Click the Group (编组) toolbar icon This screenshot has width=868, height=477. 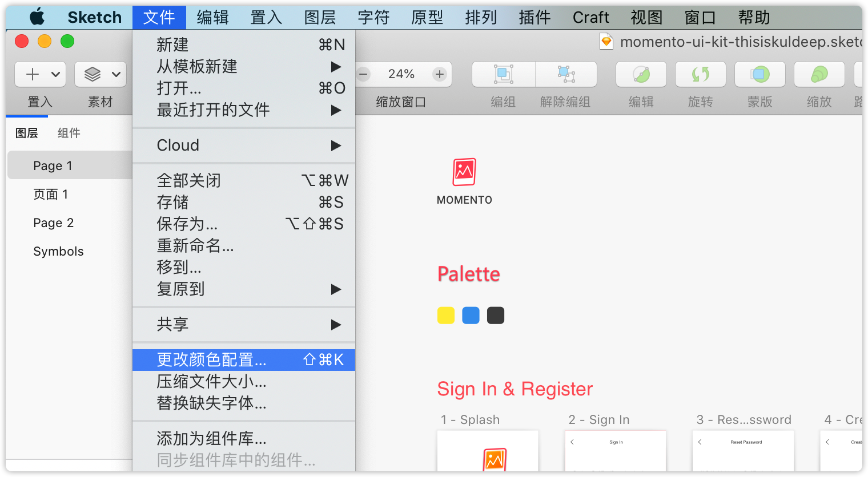[503, 74]
